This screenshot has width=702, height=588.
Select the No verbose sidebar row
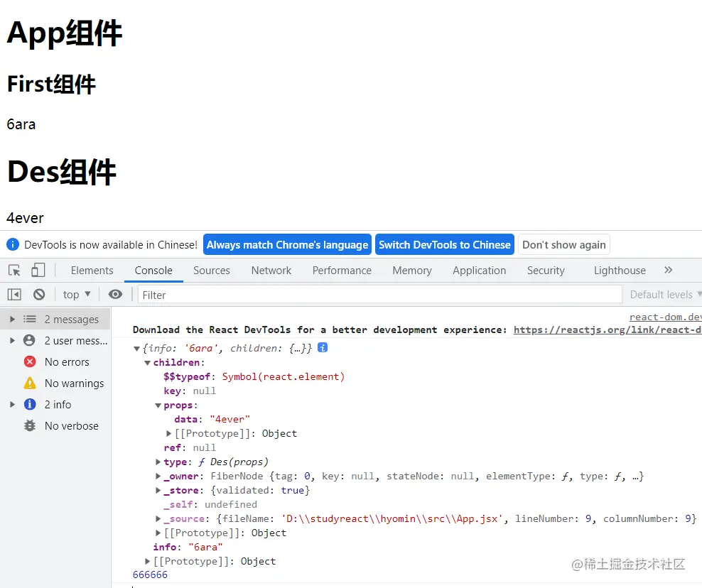pyautogui.click(x=55, y=425)
